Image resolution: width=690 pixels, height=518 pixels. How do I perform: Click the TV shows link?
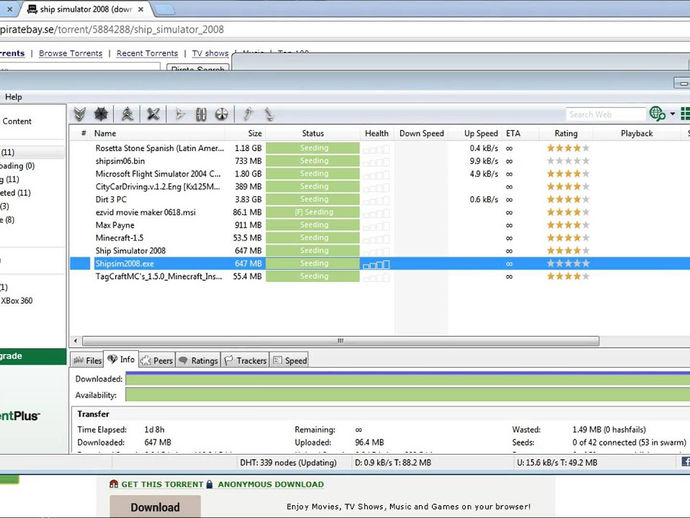210,53
